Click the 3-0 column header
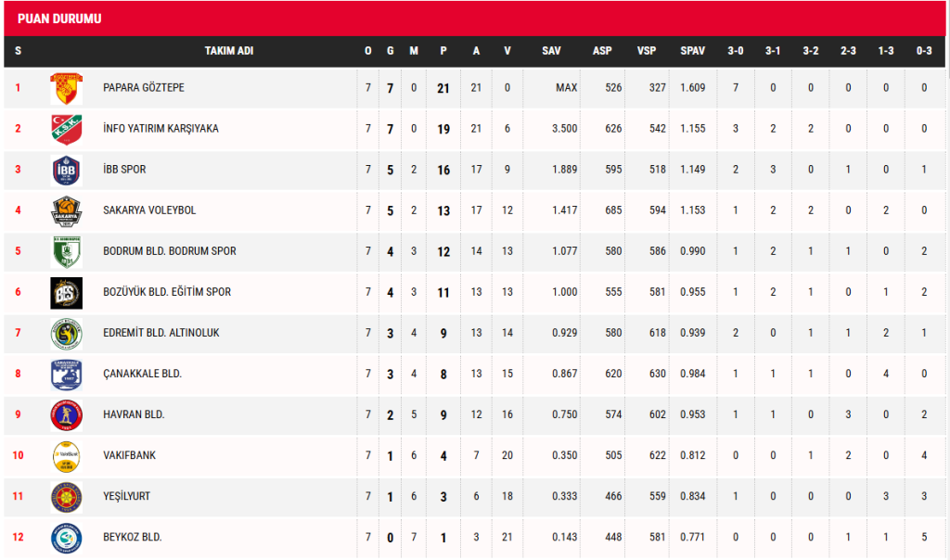 (x=736, y=51)
